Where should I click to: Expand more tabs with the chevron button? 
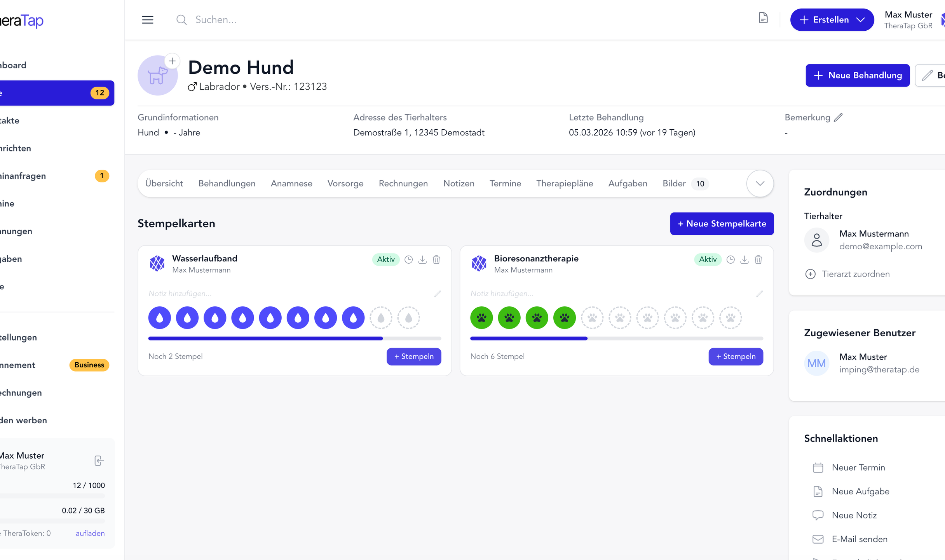tap(760, 183)
